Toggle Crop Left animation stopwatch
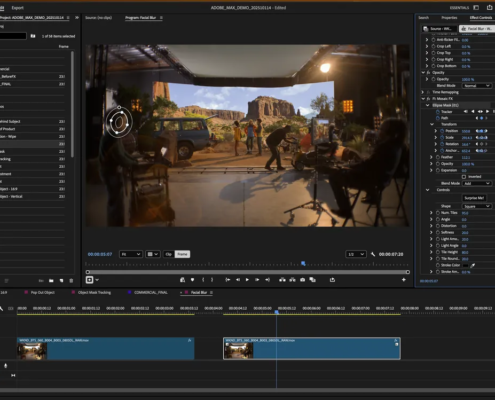Image resolution: width=495 pixels, height=400 pixels. point(433,46)
